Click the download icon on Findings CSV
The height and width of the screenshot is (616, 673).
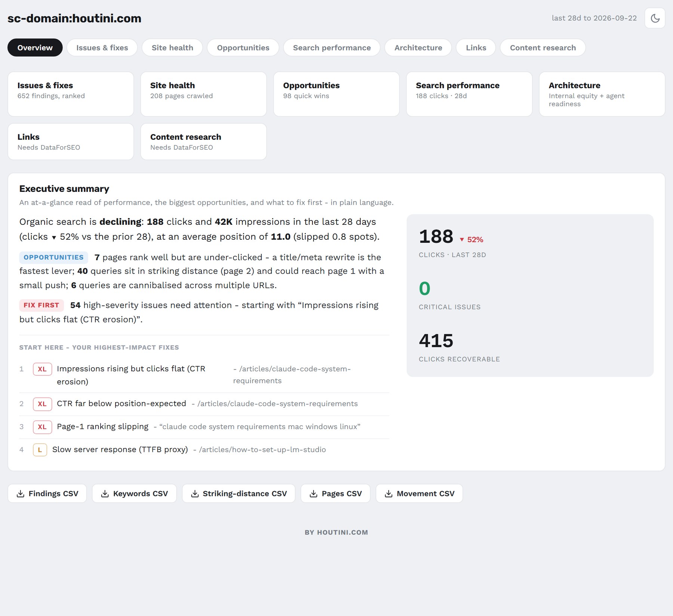tap(21, 494)
